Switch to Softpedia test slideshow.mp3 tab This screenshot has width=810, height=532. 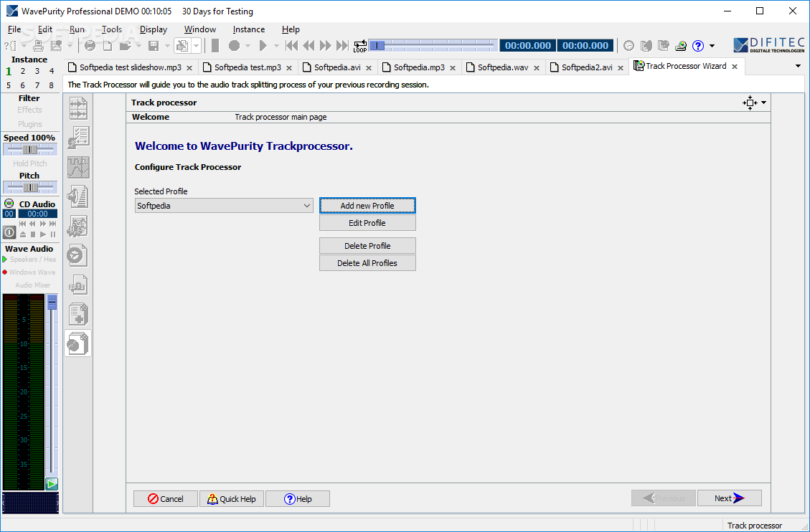(130, 67)
